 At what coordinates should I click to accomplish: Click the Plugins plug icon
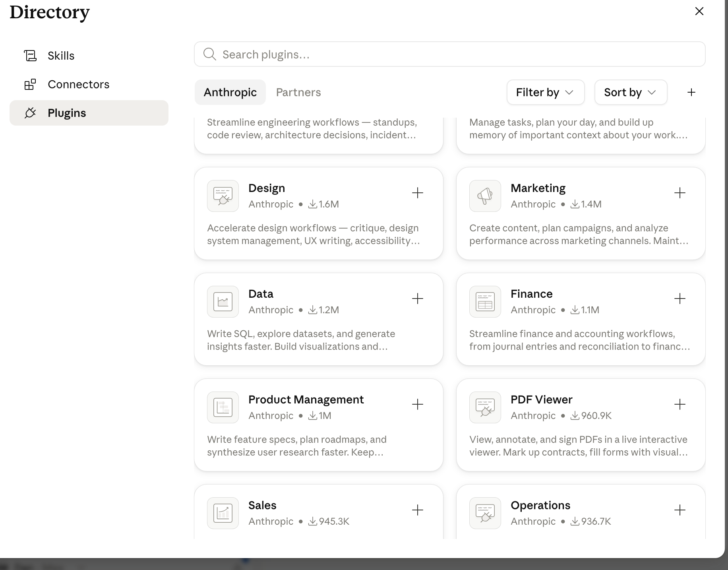[30, 113]
